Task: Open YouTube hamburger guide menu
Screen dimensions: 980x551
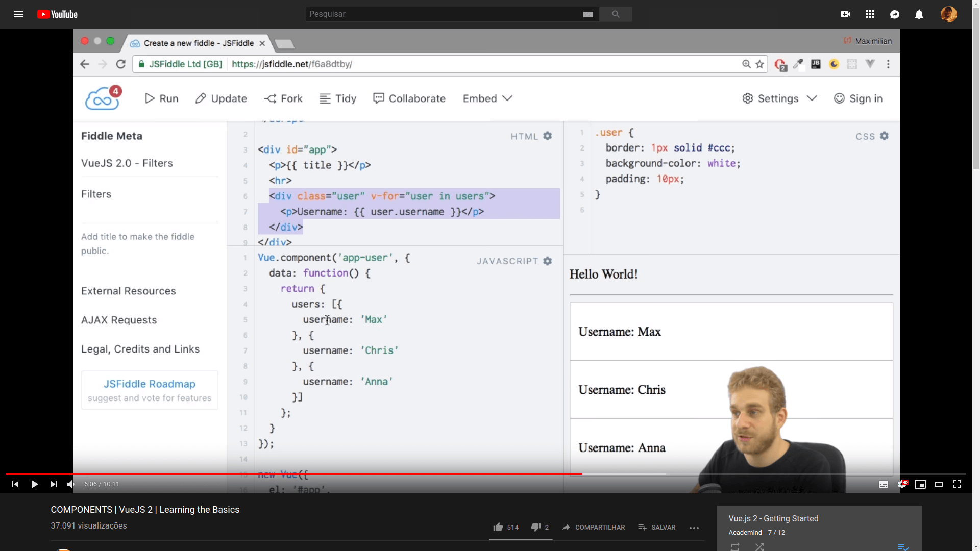Action: [x=18, y=14]
